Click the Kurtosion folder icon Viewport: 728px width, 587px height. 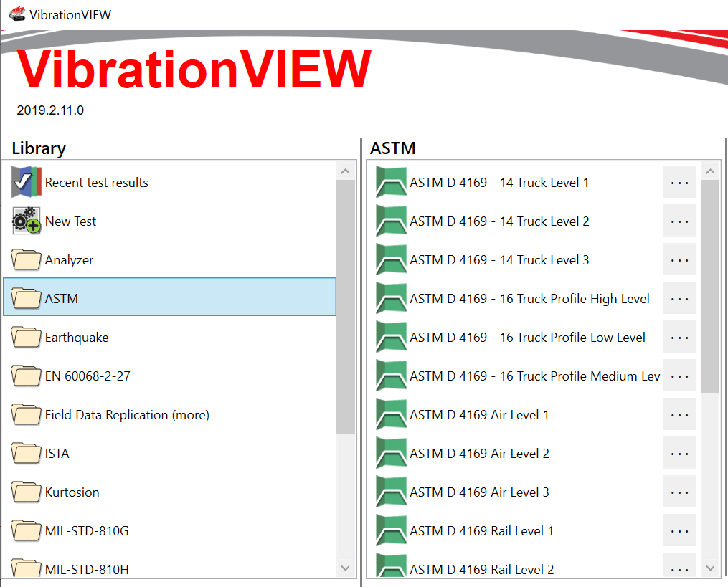click(x=27, y=492)
